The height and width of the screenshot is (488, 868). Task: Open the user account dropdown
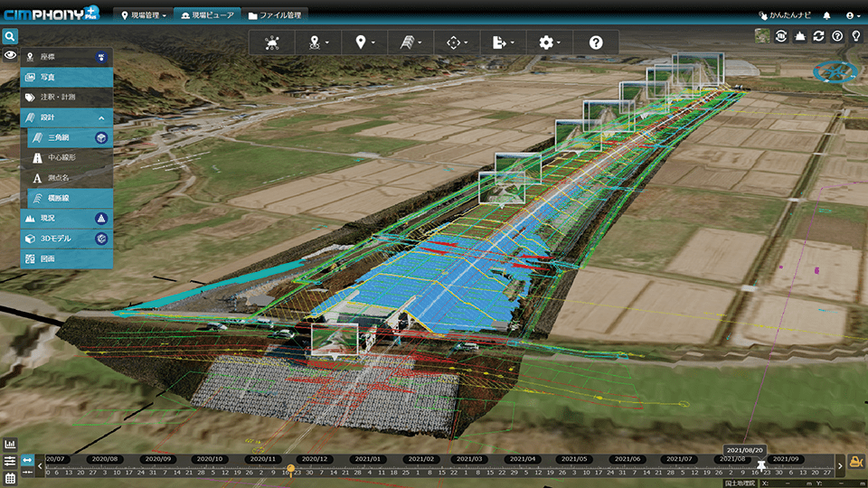pyautogui.click(x=851, y=15)
